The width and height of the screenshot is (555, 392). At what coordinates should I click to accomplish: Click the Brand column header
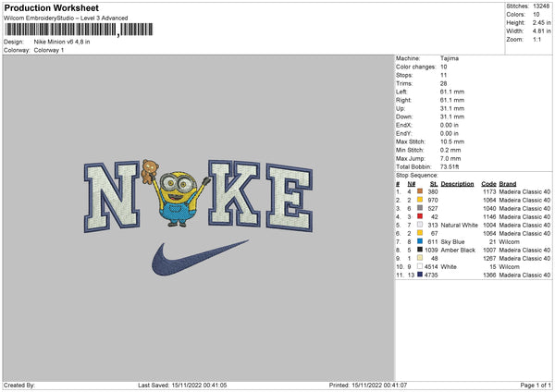[508, 184]
